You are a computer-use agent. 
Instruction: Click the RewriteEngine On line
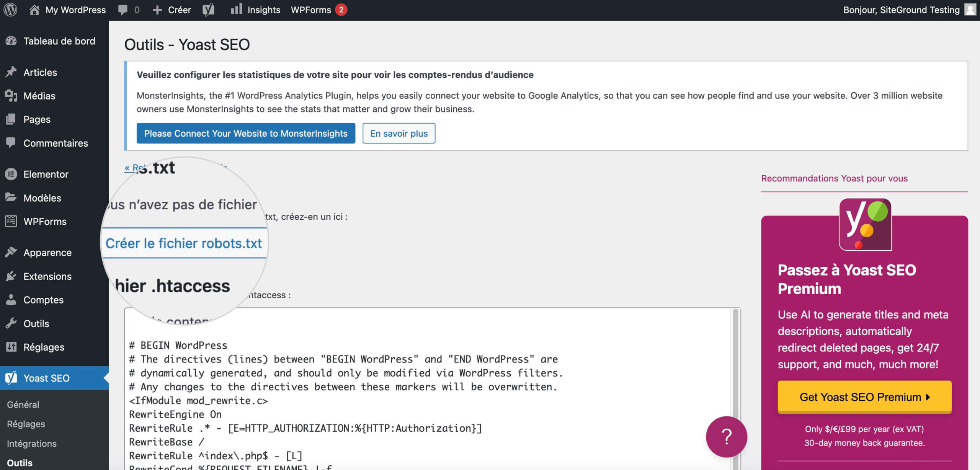[x=175, y=414]
